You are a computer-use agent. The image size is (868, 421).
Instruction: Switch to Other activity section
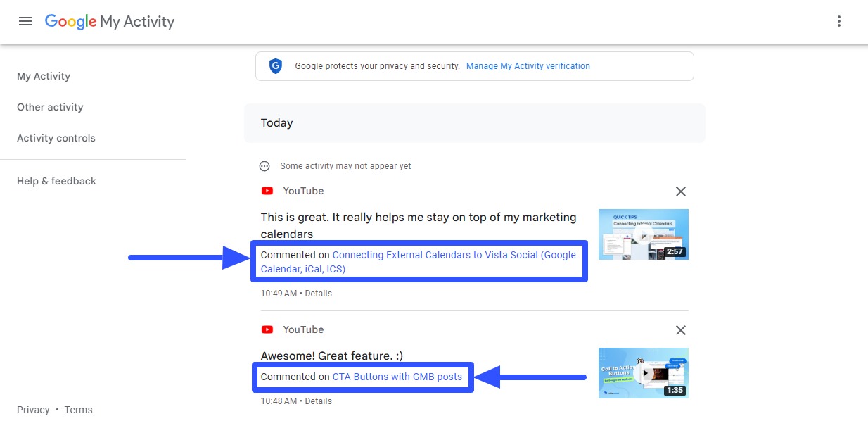coord(50,107)
